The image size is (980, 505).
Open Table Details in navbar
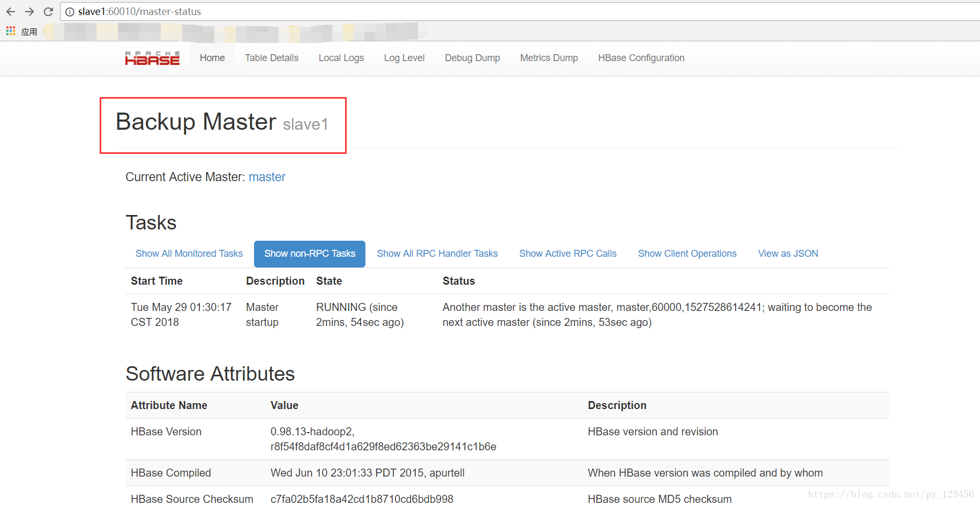click(272, 58)
